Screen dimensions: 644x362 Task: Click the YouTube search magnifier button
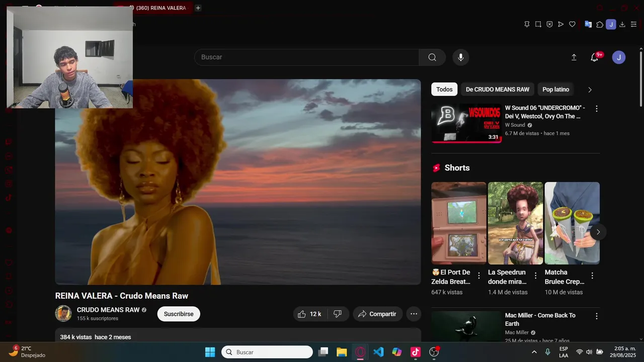click(x=432, y=57)
